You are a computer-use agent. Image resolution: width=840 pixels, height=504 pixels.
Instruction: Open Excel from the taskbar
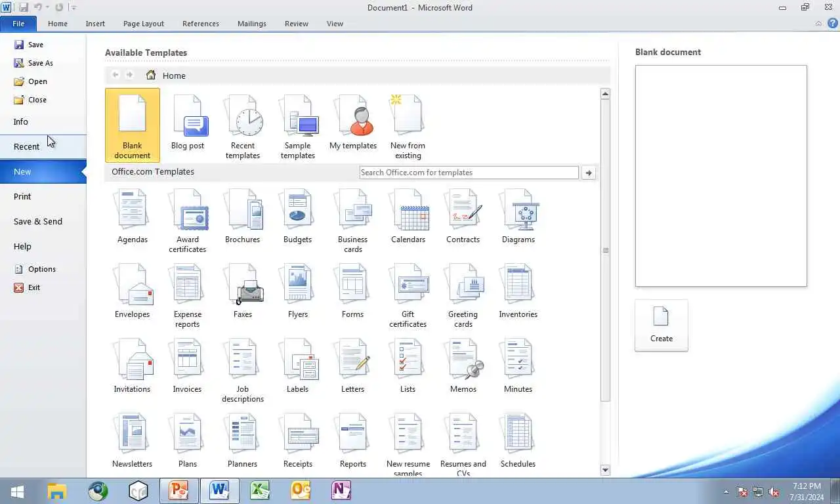pyautogui.click(x=260, y=490)
